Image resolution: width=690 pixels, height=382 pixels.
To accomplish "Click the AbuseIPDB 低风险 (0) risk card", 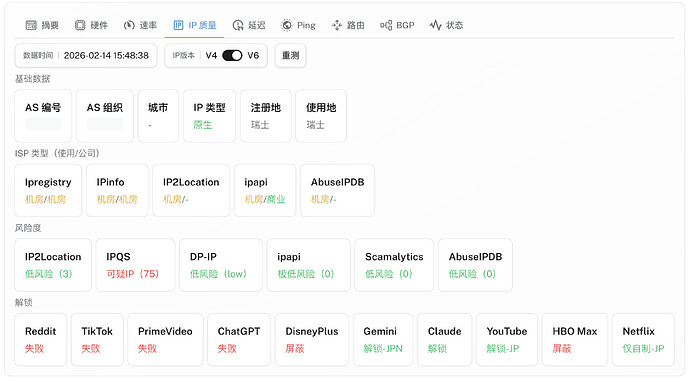I will [475, 265].
